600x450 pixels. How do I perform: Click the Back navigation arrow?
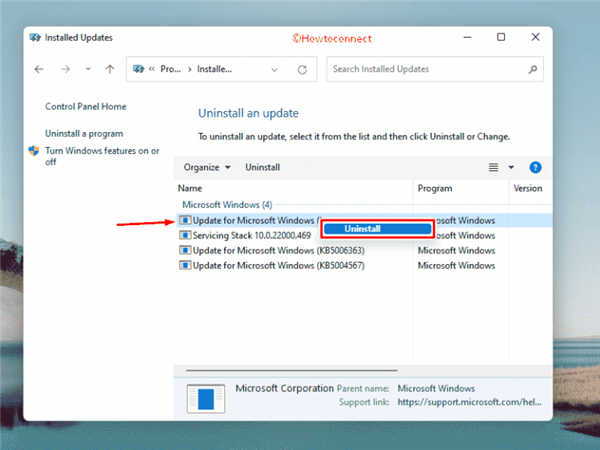(x=39, y=69)
